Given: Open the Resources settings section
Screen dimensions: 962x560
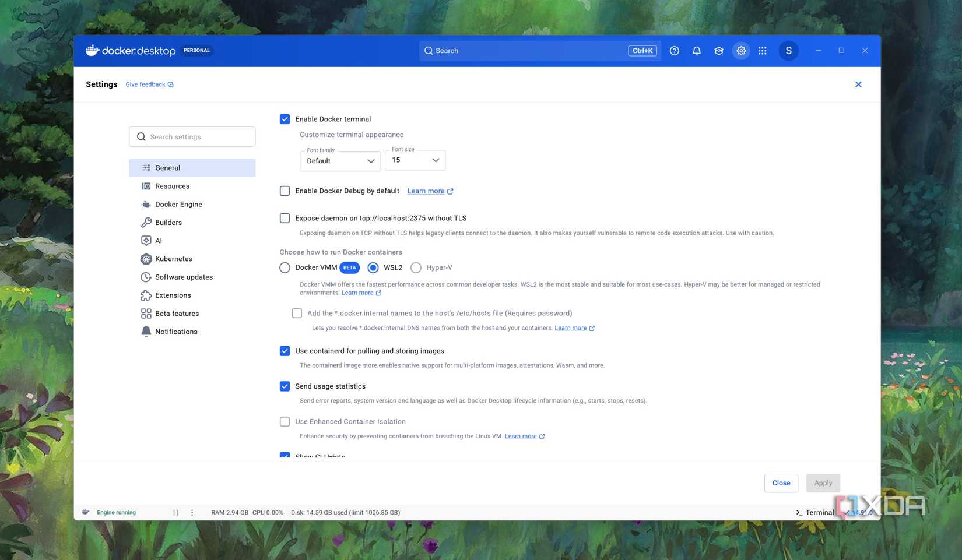Looking at the screenshot, I should 192,186.
